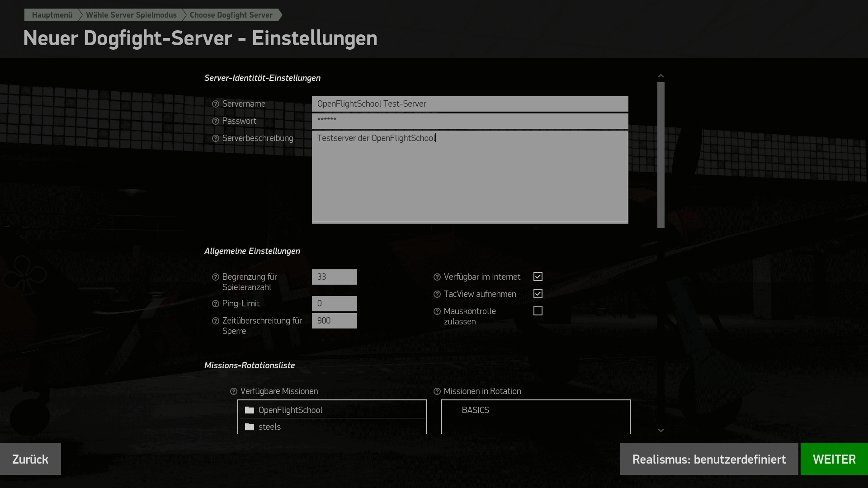Screen dimensions: 868x488
Task: Click the help icon beside Verfügbar im Internet
Action: [437, 277]
